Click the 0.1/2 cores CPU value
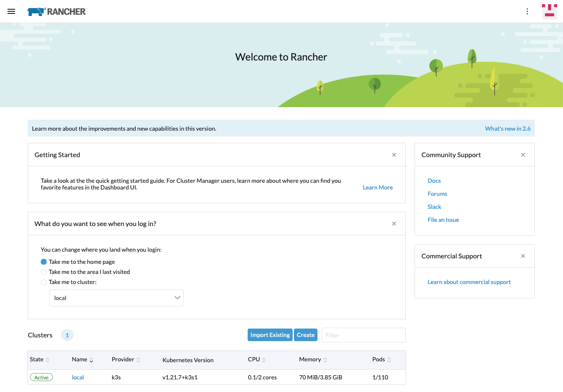Screen dimensions: 563x392 click(x=262, y=377)
